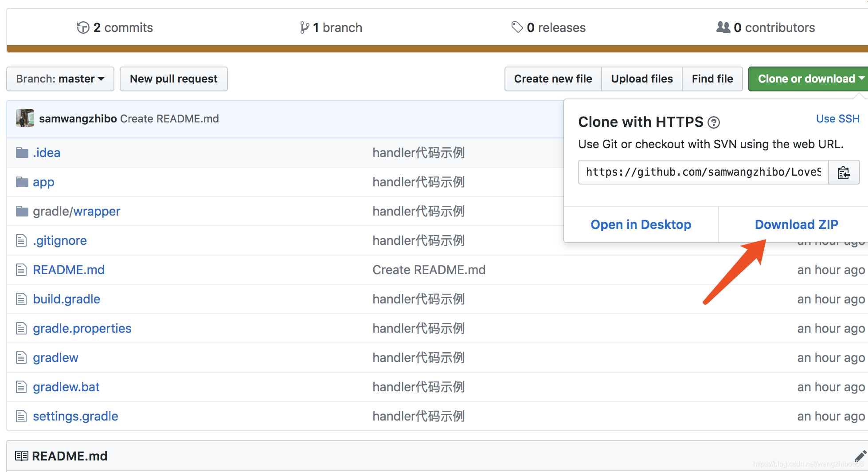The height and width of the screenshot is (472, 868).
Task: Click 'an hour ago' in README.md row
Action: (x=831, y=270)
